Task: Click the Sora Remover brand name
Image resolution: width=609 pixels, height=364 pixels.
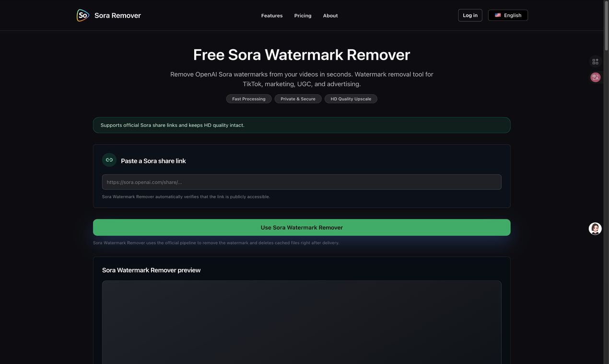Action: click(117, 15)
